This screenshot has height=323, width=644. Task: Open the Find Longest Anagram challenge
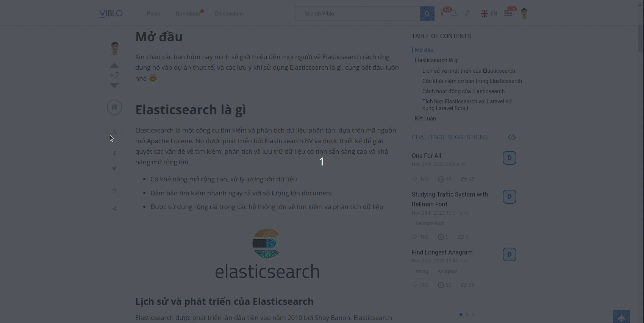click(442, 252)
